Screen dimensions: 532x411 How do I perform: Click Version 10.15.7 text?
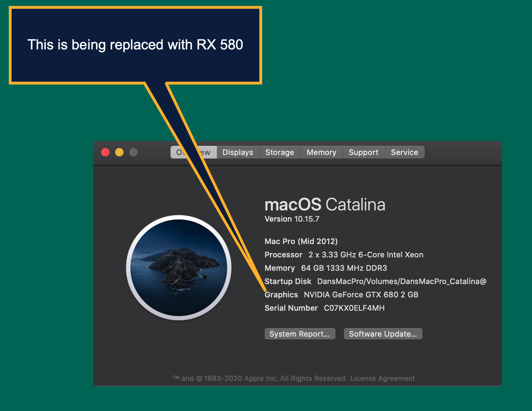tap(292, 219)
